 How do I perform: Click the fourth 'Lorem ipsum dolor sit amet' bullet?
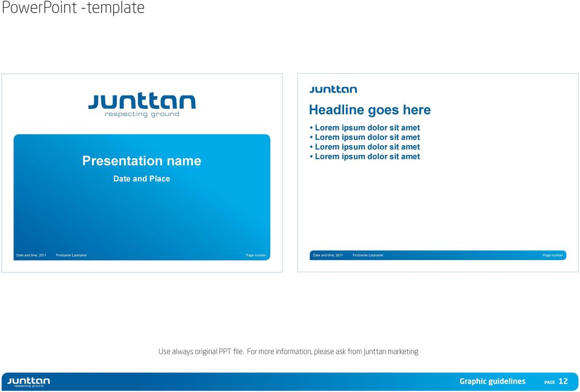click(x=365, y=157)
